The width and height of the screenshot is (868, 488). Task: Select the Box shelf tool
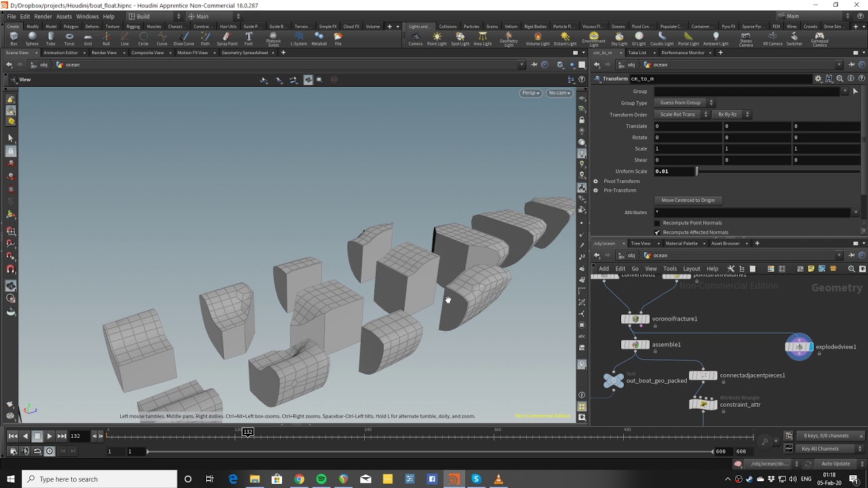tap(14, 39)
